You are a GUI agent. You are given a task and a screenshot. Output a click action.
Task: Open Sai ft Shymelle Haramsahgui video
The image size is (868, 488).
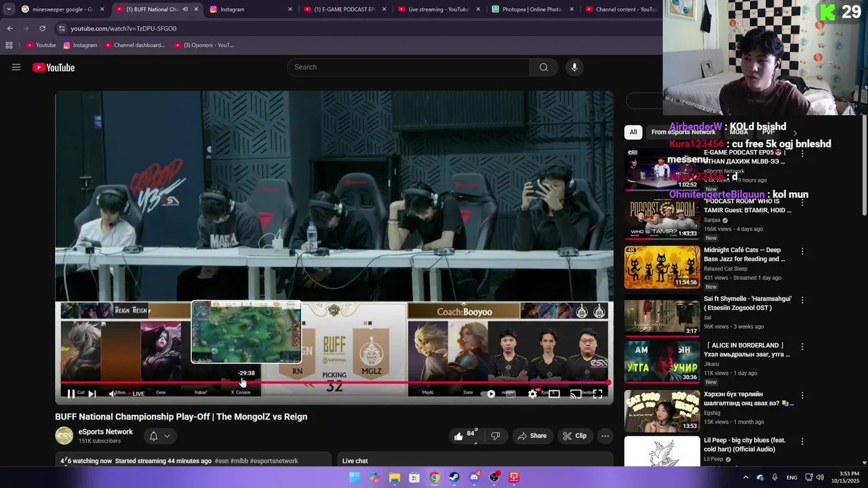[662, 316]
